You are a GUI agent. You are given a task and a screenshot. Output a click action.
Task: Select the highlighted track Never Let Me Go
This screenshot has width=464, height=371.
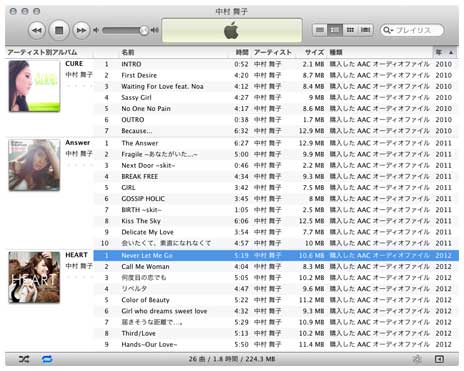click(276, 256)
